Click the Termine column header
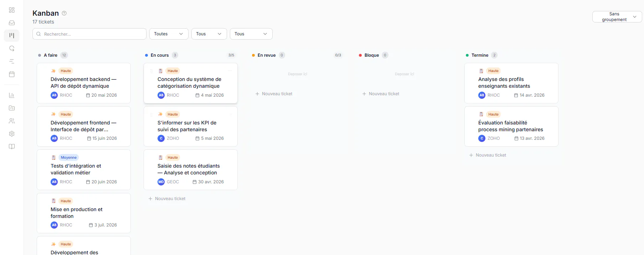644x255 pixels. pos(480,55)
